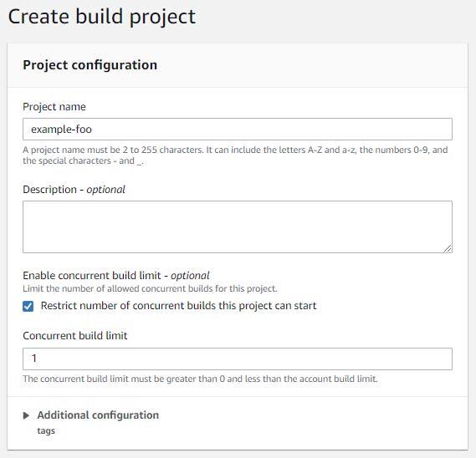Expand Additional configuration with the triangle arrow
476x458 pixels.
(x=26, y=415)
